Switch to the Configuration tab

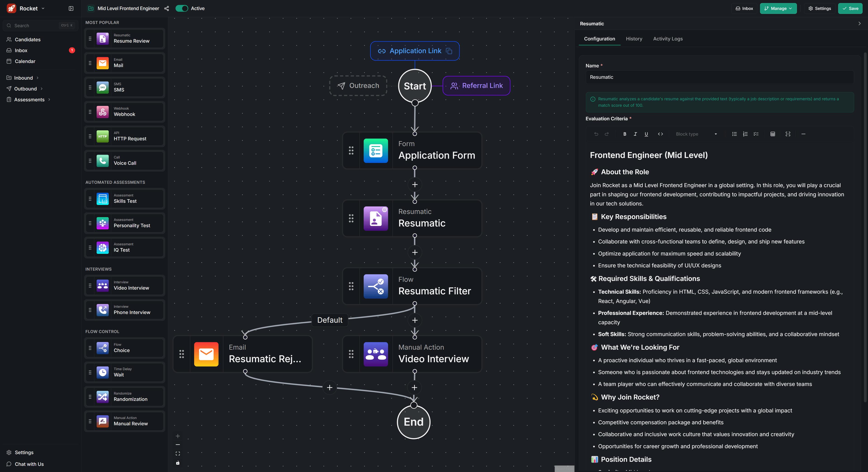(x=599, y=39)
